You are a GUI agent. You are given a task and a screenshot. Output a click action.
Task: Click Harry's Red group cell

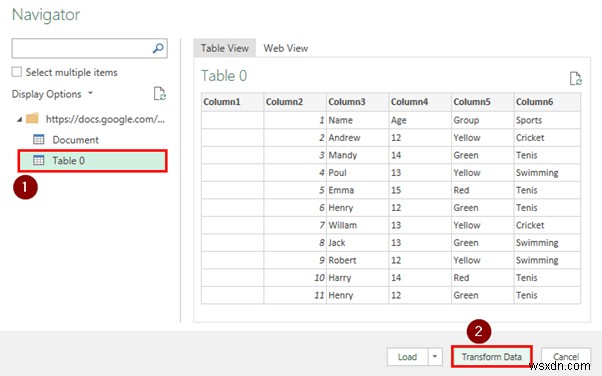(483, 278)
